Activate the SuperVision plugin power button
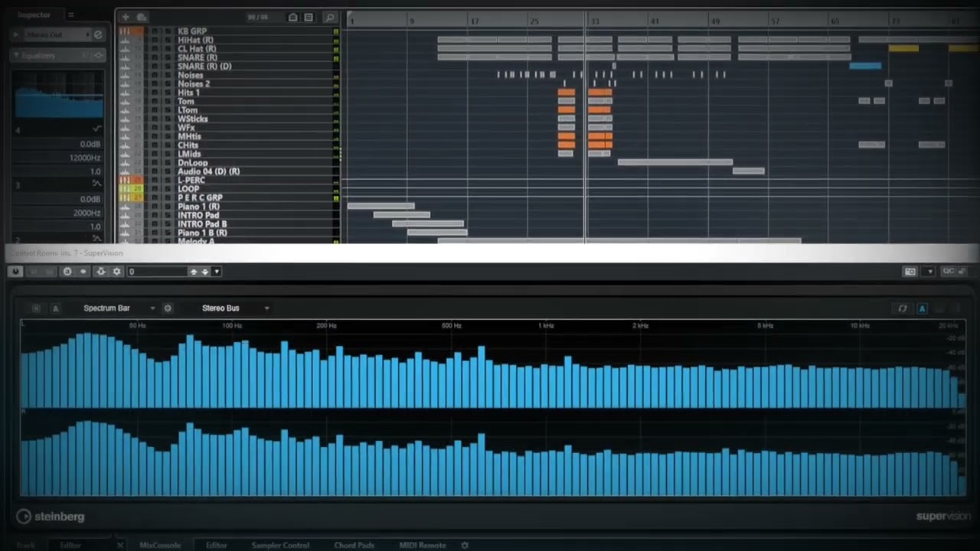This screenshot has width=980, height=551. tap(15, 272)
